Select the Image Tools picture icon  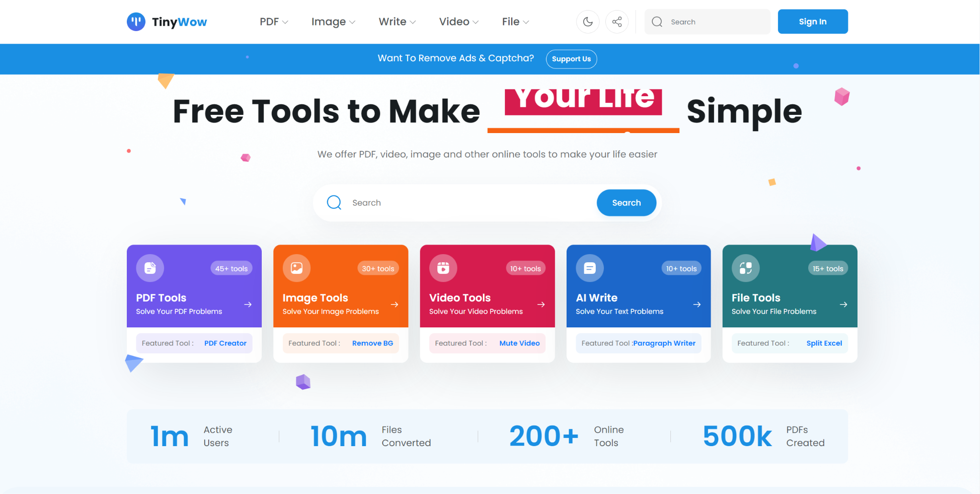pyautogui.click(x=296, y=268)
